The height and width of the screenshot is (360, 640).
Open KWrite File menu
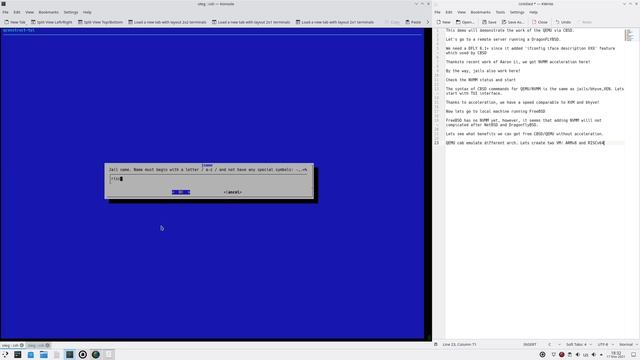(438, 12)
